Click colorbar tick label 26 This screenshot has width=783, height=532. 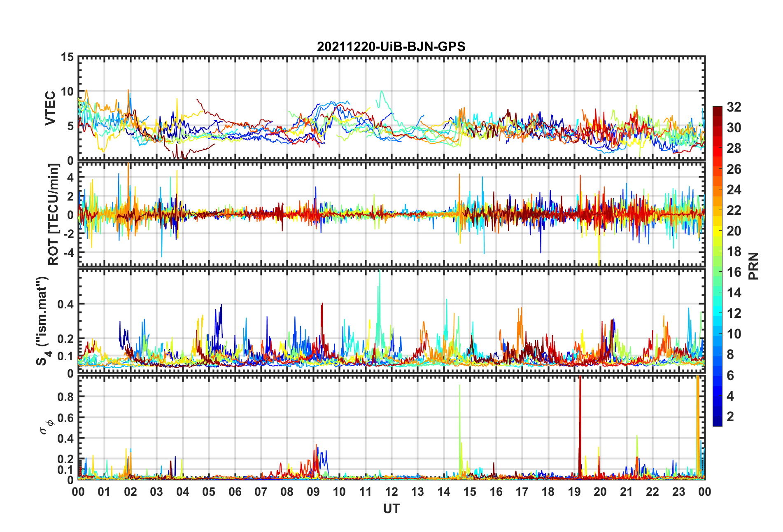pyautogui.click(x=734, y=169)
